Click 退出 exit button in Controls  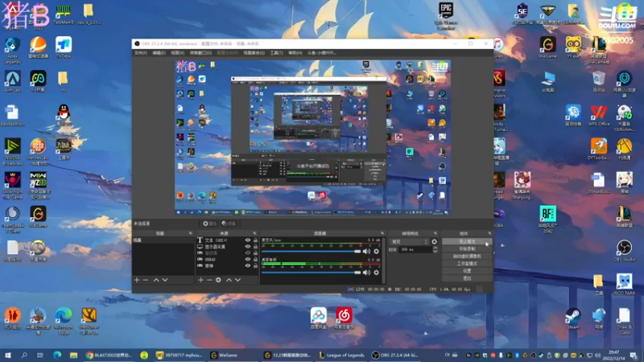(x=467, y=278)
